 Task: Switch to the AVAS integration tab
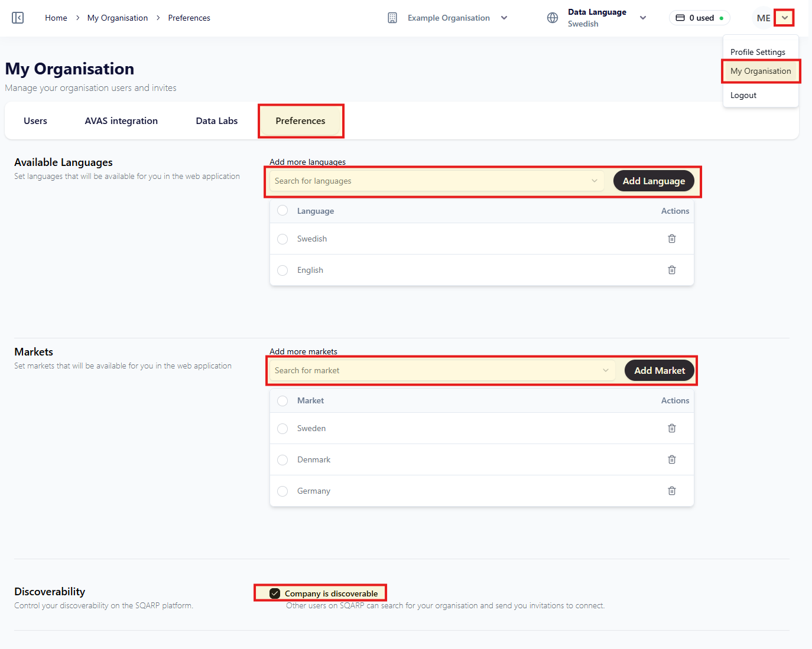121,121
